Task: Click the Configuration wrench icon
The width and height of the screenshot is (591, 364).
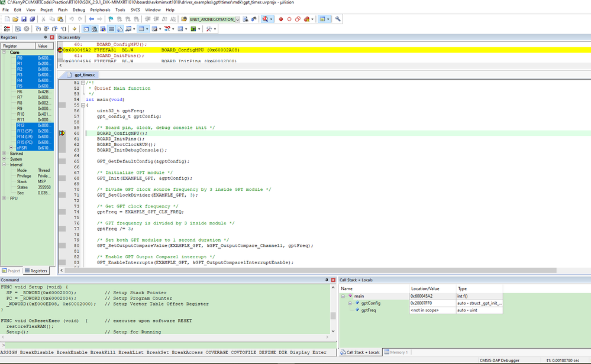Action: coord(338,19)
